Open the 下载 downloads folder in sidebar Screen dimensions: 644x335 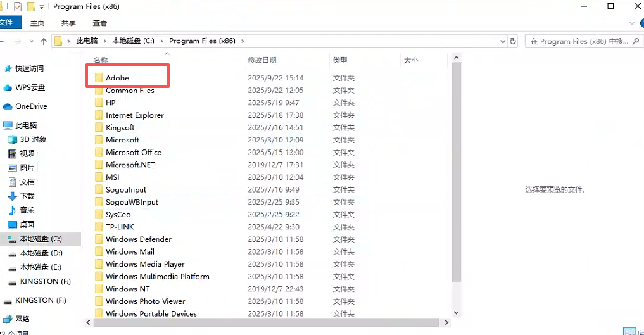tap(27, 196)
